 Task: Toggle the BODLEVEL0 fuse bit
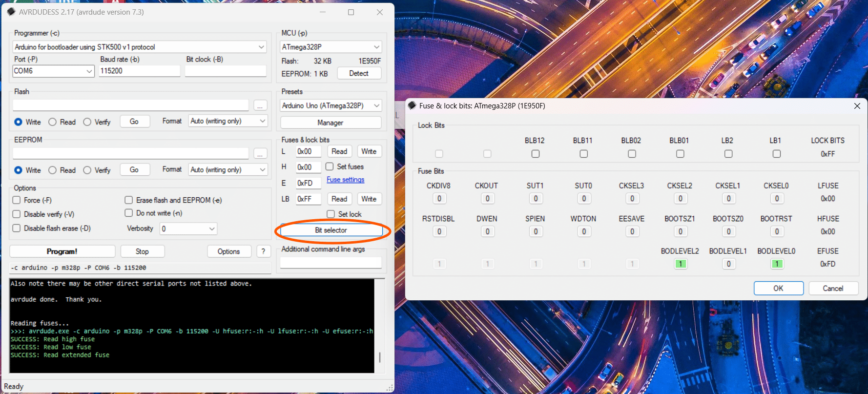(777, 264)
